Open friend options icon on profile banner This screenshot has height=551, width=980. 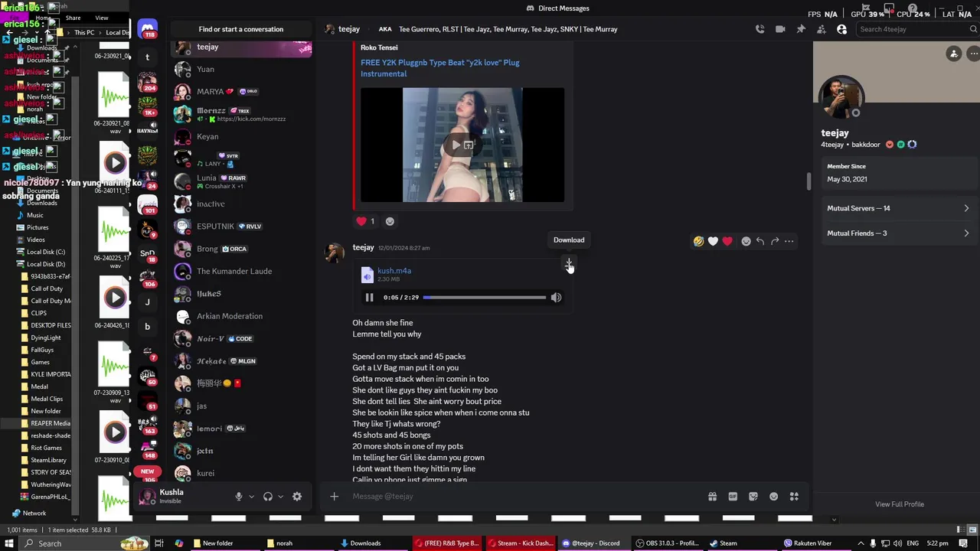[953, 54]
